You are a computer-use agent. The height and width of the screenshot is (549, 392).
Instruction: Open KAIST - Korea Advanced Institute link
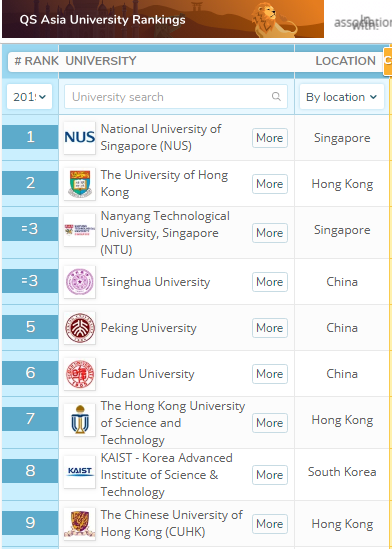[166, 475]
